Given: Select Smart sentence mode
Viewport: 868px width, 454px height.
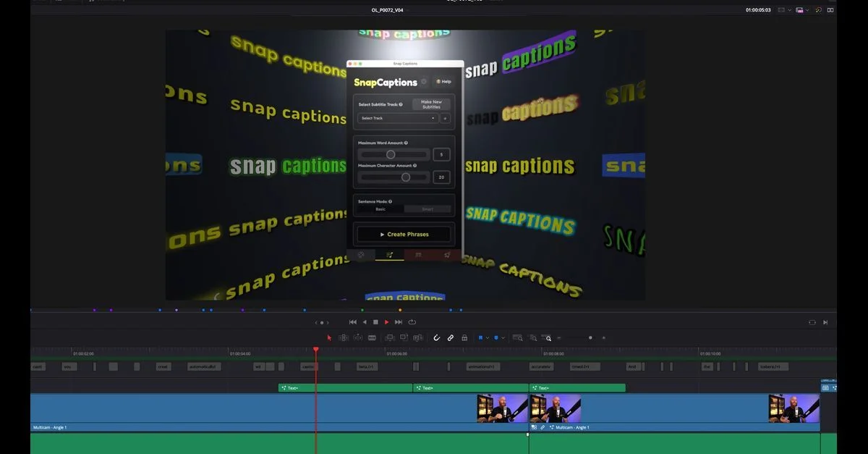Looking at the screenshot, I should [427, 209].
